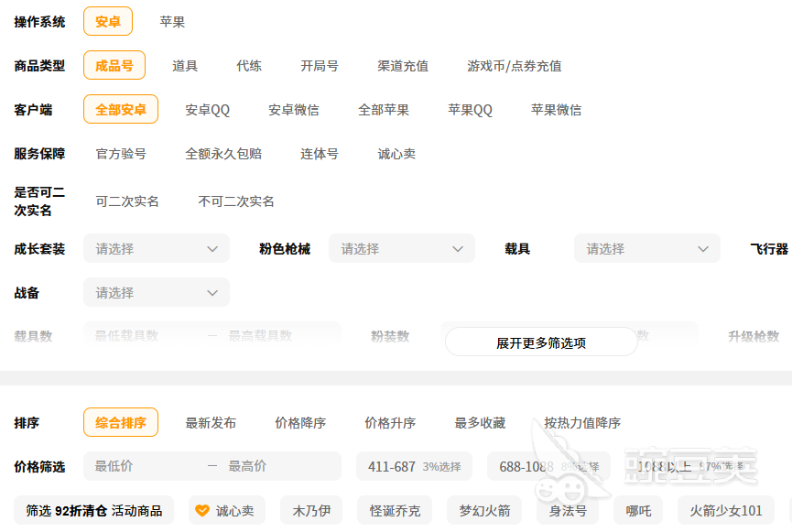Select 不可二次实名 option
This screenshot has height=532, width=792.
point(236,201)
